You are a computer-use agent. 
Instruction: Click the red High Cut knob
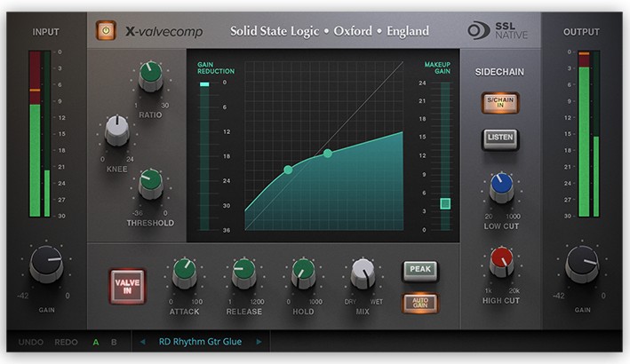(501, 262)
